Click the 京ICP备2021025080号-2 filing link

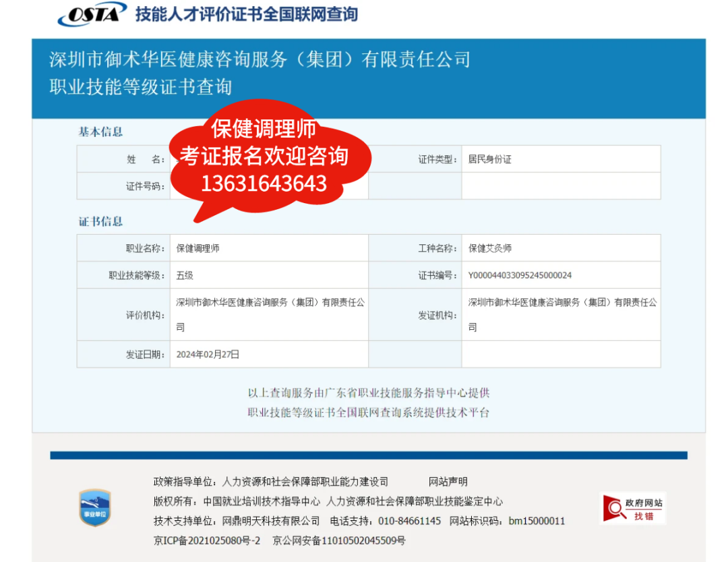pos(207,540)
